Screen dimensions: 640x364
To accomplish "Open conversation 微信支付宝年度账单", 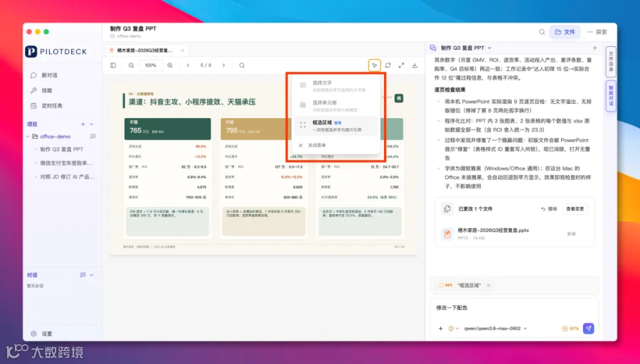I will [65, 163].
